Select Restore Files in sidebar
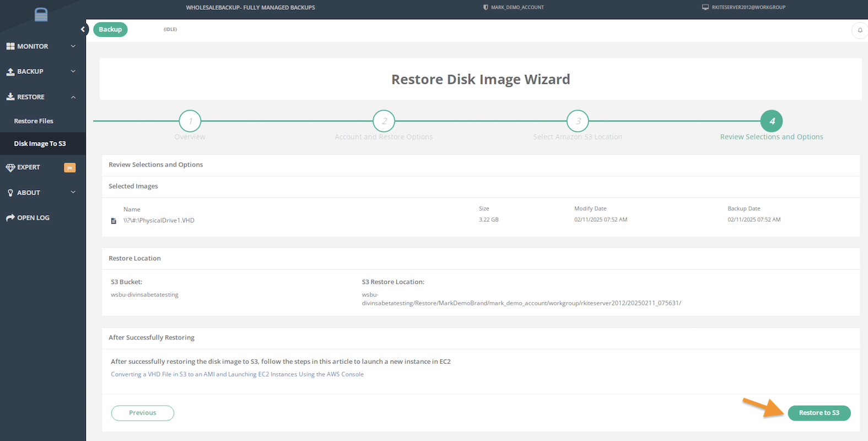868x441 pixels. click(x=34, y=121)
